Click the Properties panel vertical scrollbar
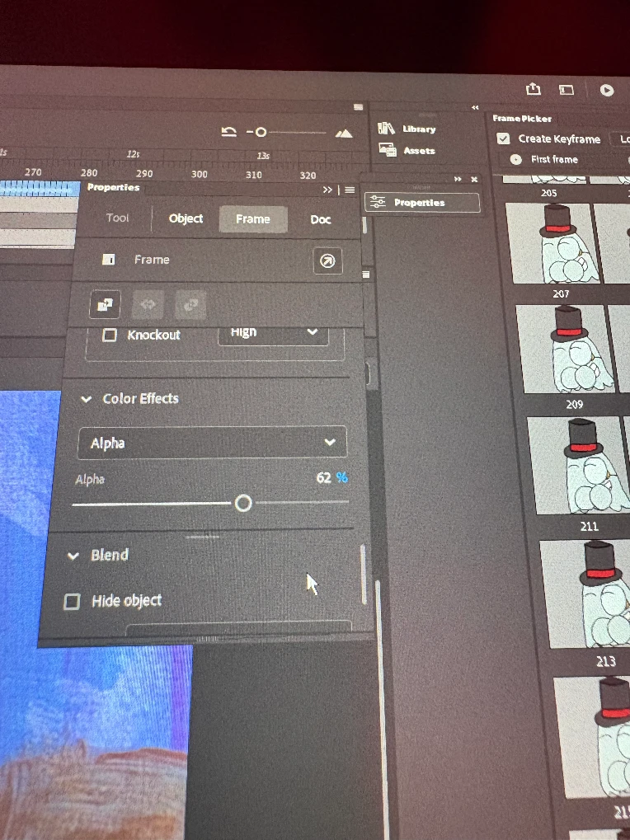 point(364,575)
